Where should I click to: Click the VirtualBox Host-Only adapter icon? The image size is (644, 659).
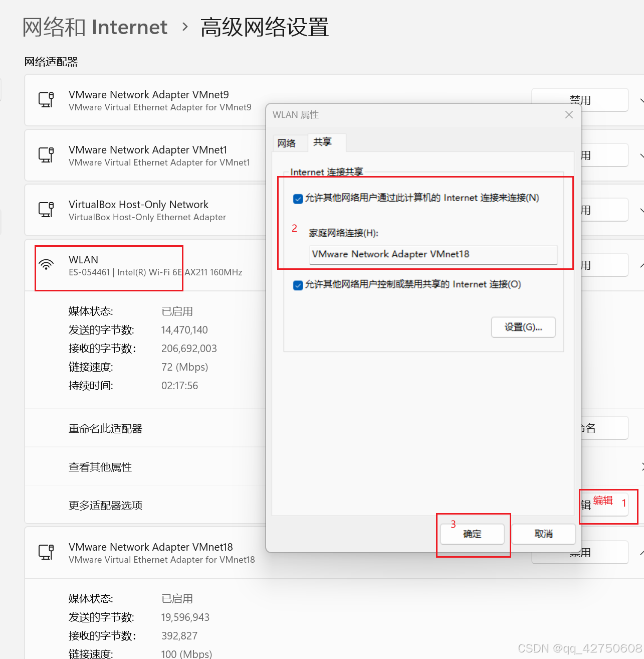tap(46, 210)
